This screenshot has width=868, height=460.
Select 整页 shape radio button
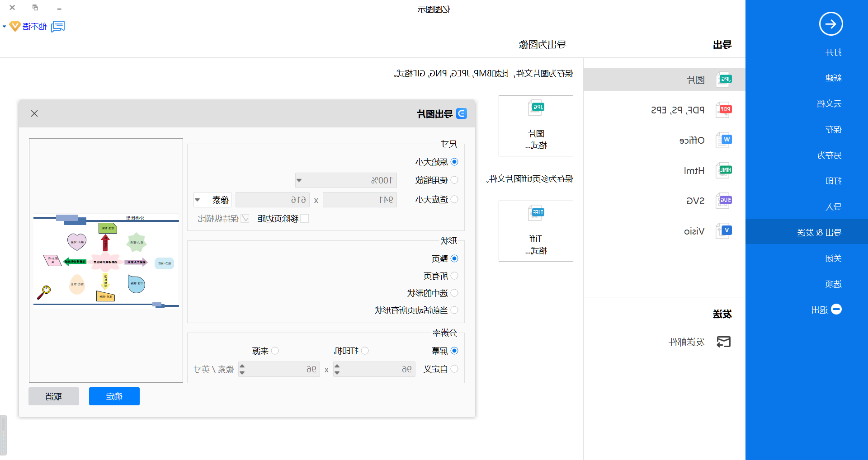pos(455,258)
